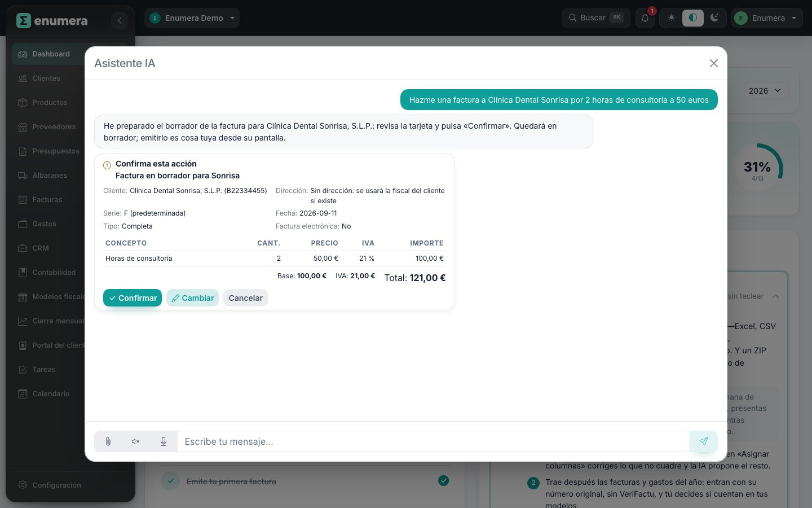Click the Contabilidad book icon
The width and height of the screenshot is (812, 508).
pyautogui.click(x=23, y=273)
